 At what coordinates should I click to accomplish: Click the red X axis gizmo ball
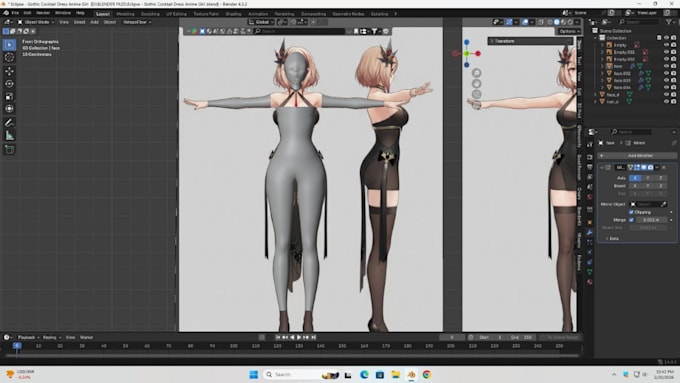click(x=478, y=53)
